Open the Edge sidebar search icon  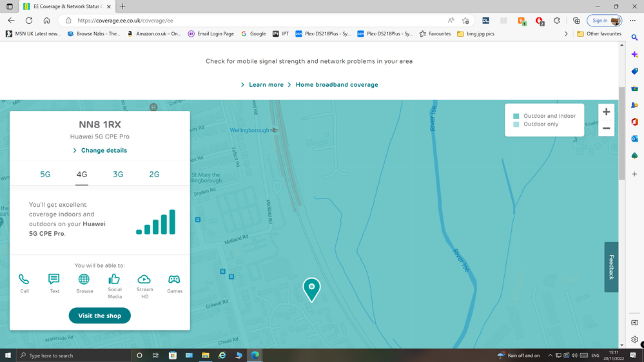634,37
